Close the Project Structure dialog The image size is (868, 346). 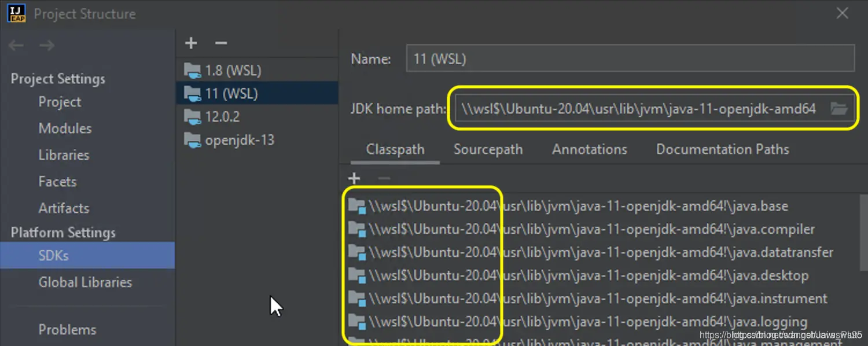(x=842, y=14)
